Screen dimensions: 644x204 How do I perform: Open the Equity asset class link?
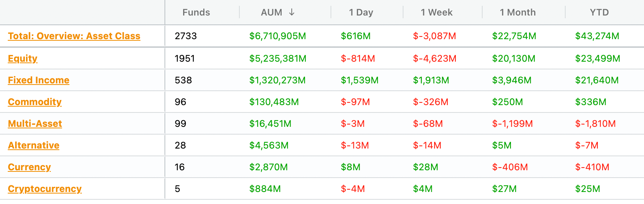pos(23,59)
